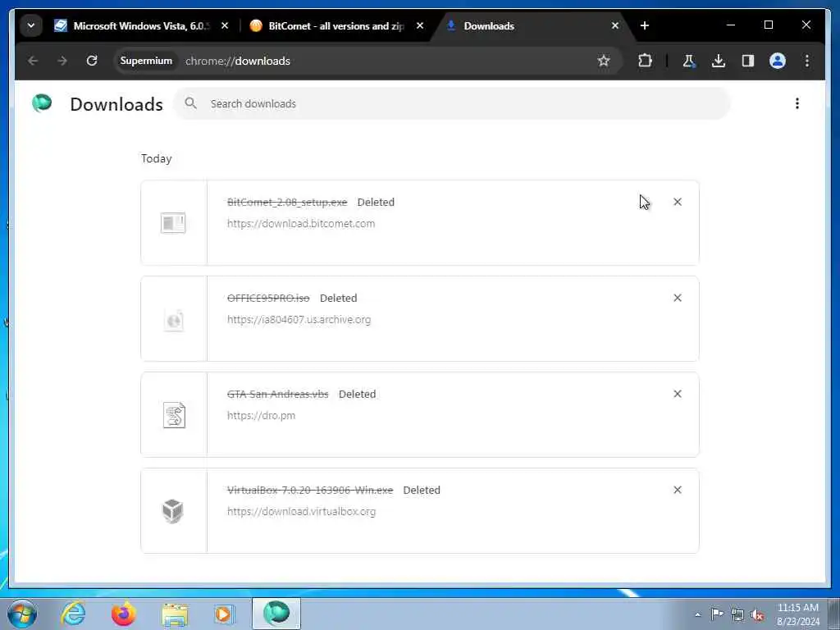Open the https://ia804607.us.archive.org link
This screenshot has height=630, width=840.
pos(299,319)
